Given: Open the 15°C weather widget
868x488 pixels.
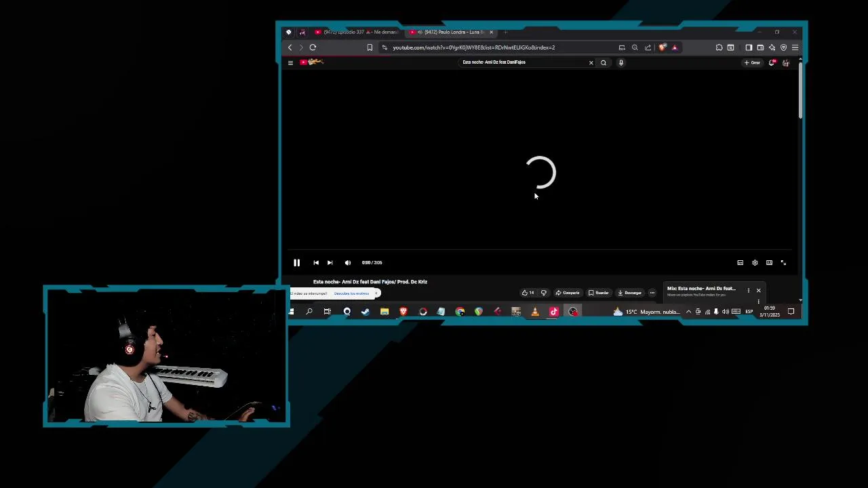Looking at the screenshot, I should 646,312.
